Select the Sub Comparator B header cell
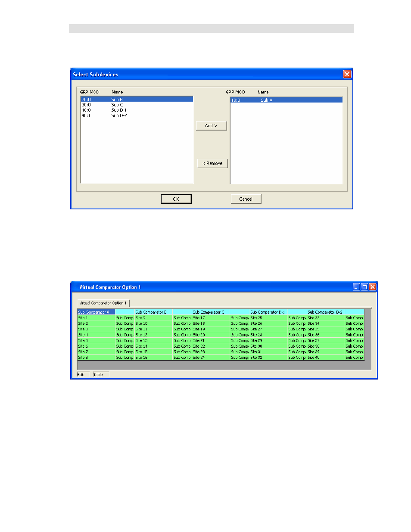Screen dimensions: 411x532 pos(153,312)
